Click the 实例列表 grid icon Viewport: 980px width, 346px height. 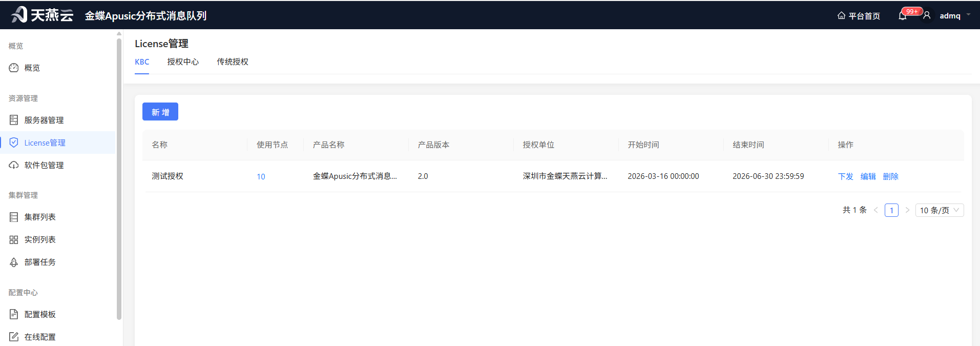click(x=14, y=239)
